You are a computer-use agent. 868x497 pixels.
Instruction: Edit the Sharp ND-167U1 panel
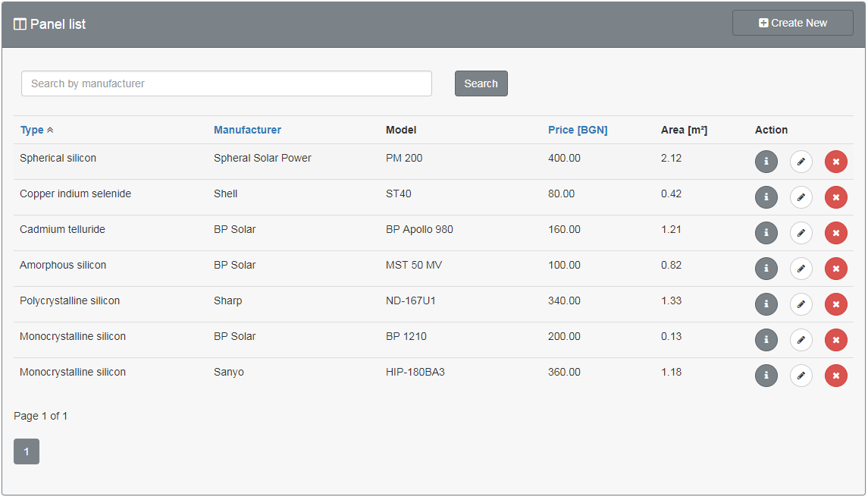point(801,304)
